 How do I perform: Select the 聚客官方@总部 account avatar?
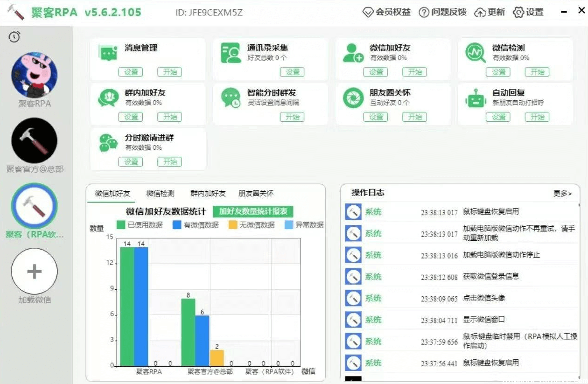coord(35,140)
